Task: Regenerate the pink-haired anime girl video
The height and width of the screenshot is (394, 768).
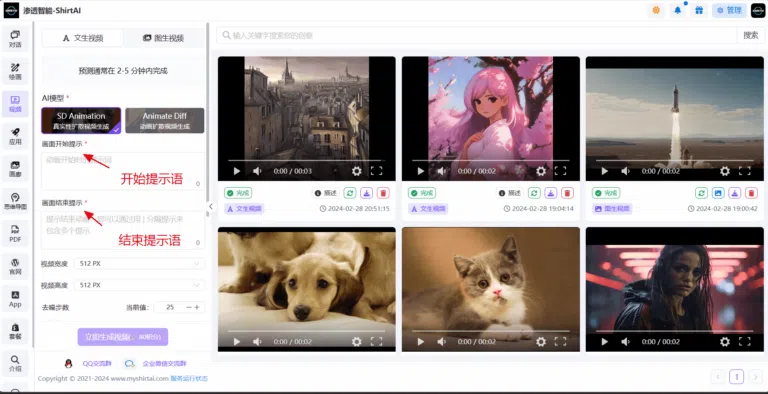Action: pyautogui.click(x=534, y=193)
